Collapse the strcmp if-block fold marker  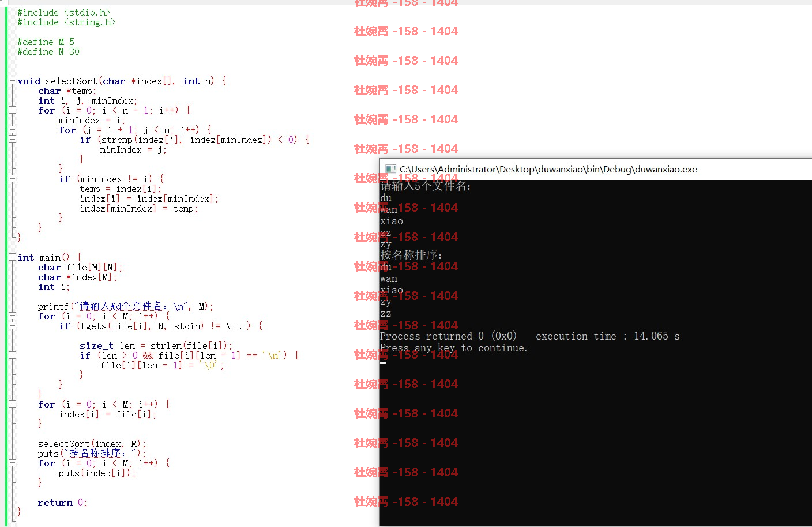click(x=12, y=140)
